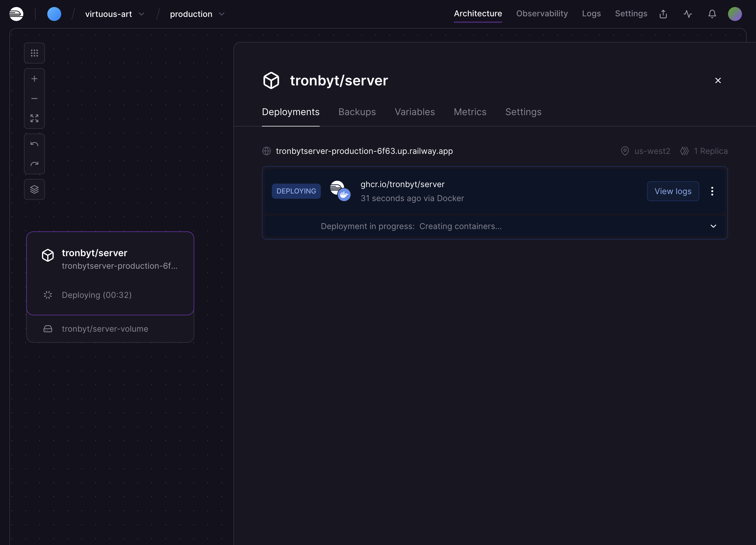
Task: Open the activity pulse icon
Action: pyautogui.click(x=687, y=14)
